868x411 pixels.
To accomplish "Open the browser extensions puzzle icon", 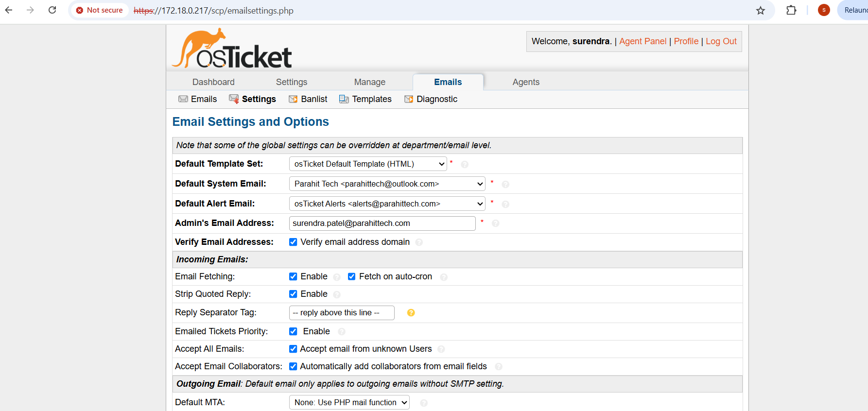I will [791, 10].
